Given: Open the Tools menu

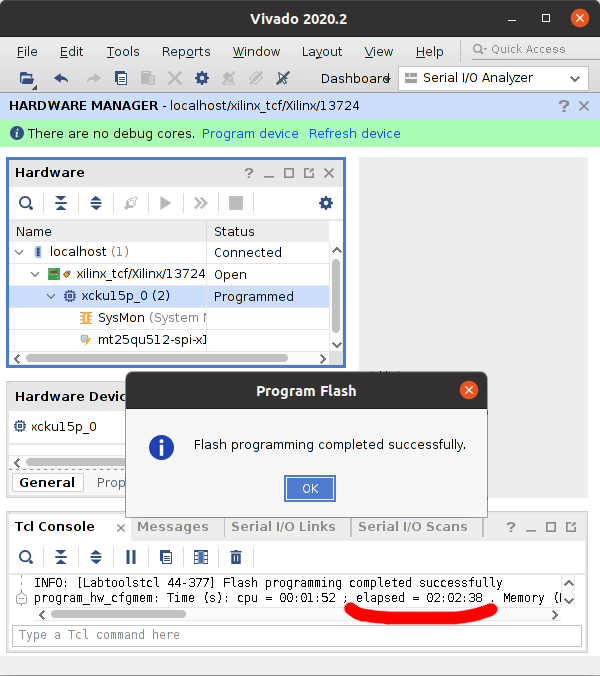Looking at the screenshot, I should click(123, 52).
